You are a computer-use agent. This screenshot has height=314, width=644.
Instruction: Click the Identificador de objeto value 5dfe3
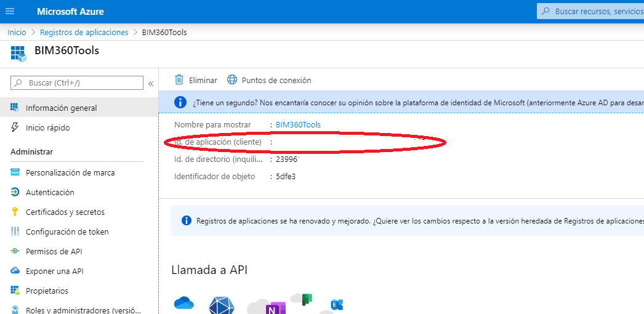coord(286,177)
